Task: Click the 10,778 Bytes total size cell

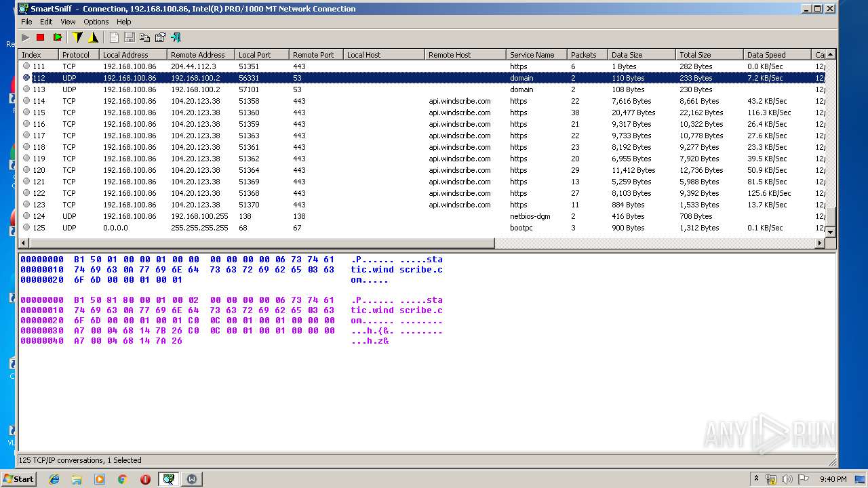Action: [701, 136]
